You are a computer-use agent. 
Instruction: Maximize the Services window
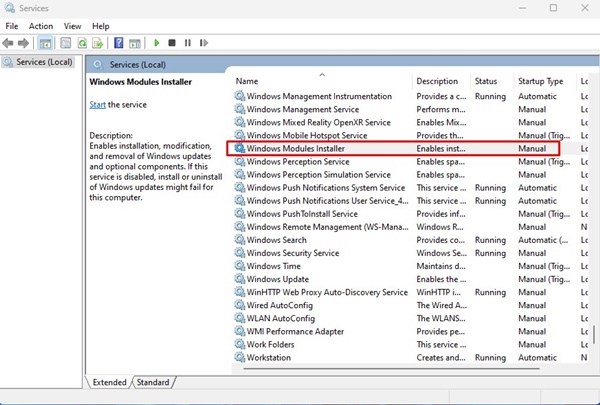(x=553, y=8)
